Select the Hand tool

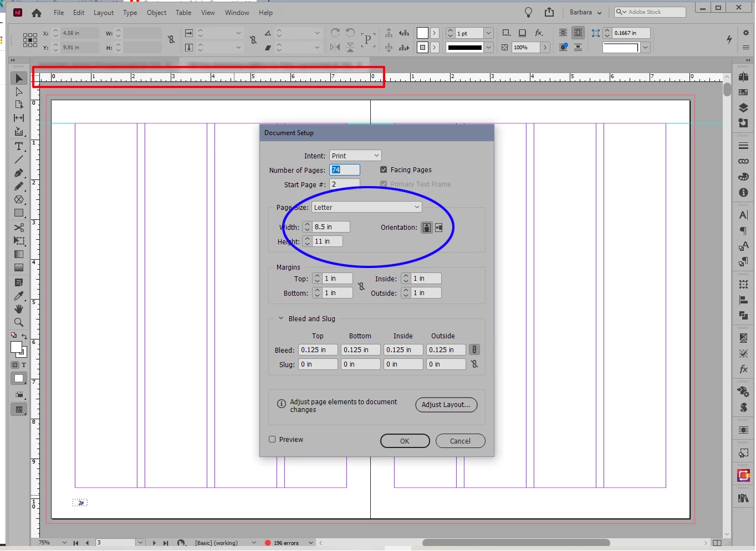[19, 309]
